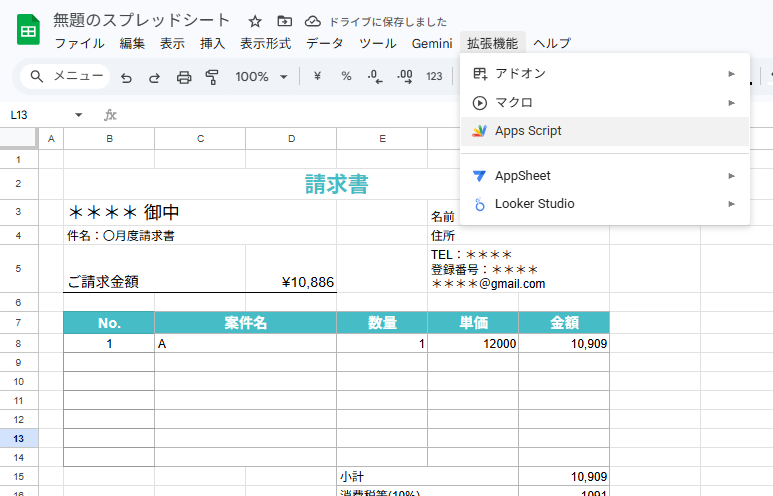Open the Name Box dropdown arrow

click(79, 115)
